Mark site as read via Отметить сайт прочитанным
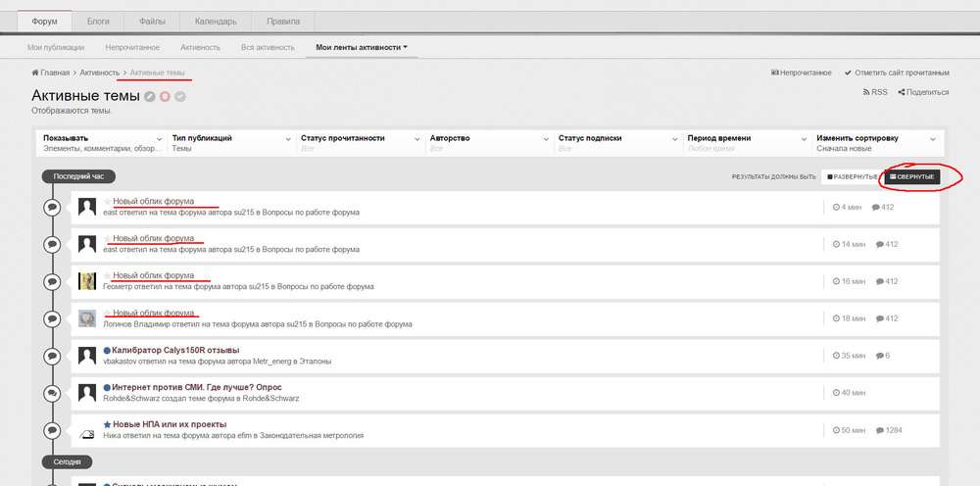The image size is (980, 486). tap(896, 73)
